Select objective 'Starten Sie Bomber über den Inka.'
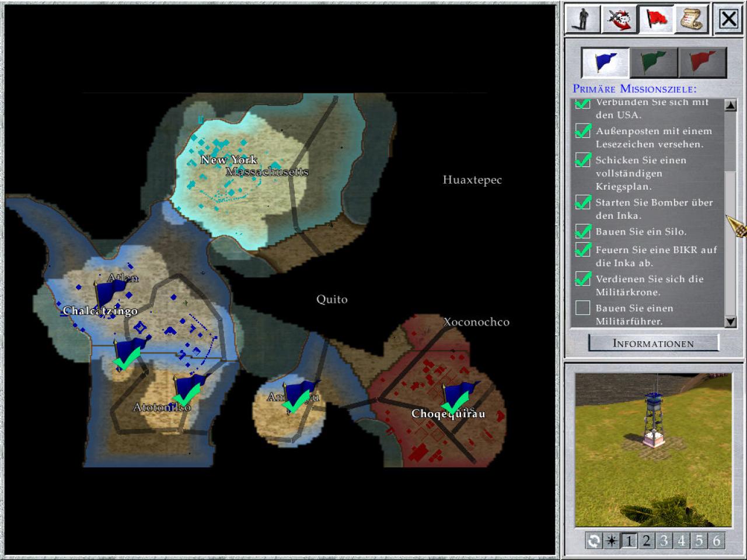Viewport: 747px width, 560px height. [654, 209]
